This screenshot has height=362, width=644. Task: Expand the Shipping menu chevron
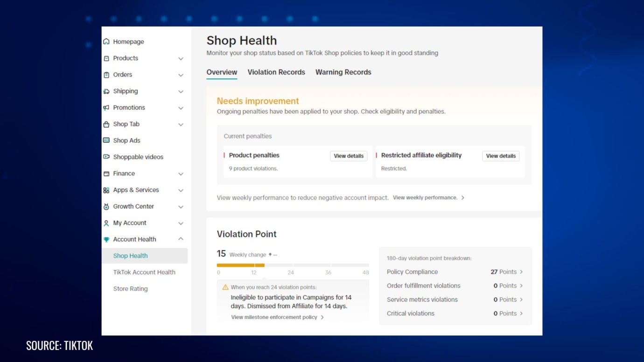coord(181,92)
